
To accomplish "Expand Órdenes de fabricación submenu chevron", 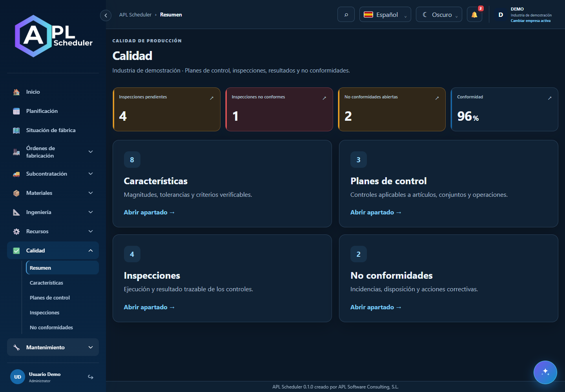I will point(91,152).
